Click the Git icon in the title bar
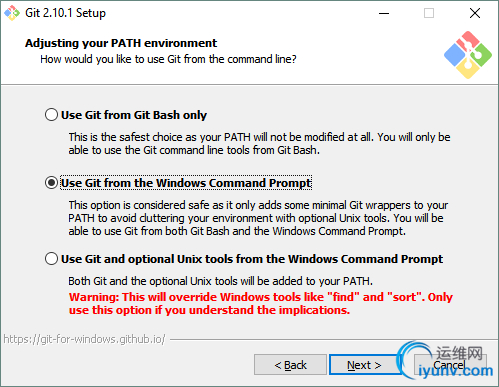 pos(12,13)
